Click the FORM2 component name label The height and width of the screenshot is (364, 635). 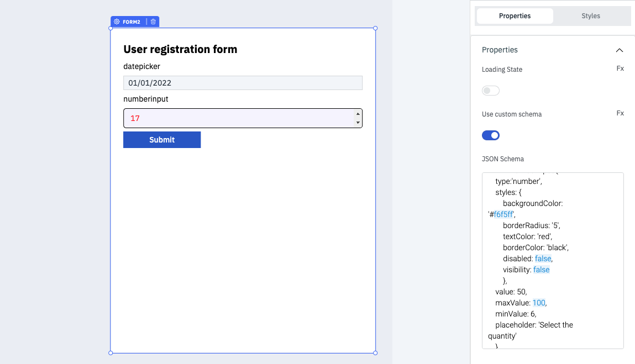[131, 22]
